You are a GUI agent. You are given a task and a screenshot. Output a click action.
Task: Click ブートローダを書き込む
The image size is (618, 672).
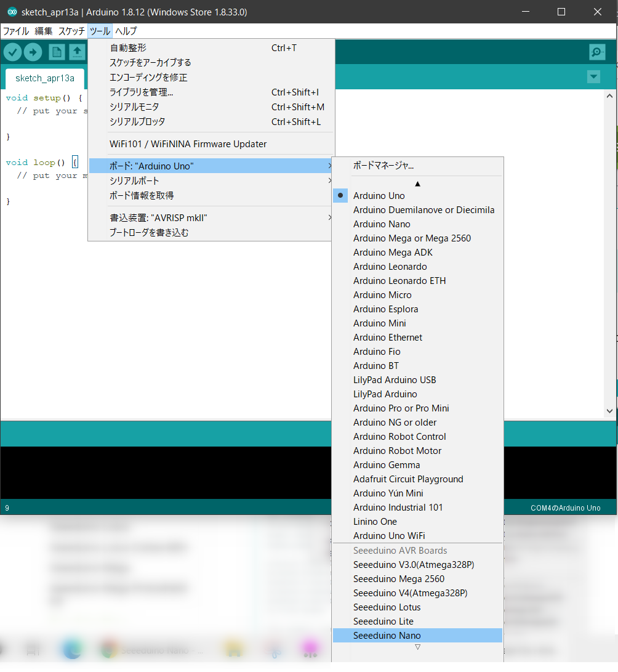pyautogui.click(x=211, y=232)
